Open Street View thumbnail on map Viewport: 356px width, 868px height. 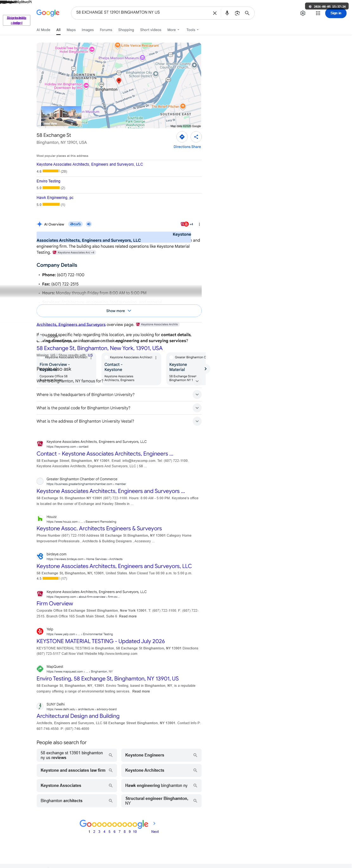point(62,117)
